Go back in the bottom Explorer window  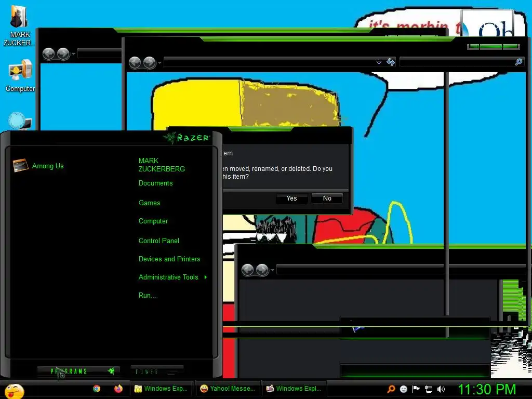(248, 270)
